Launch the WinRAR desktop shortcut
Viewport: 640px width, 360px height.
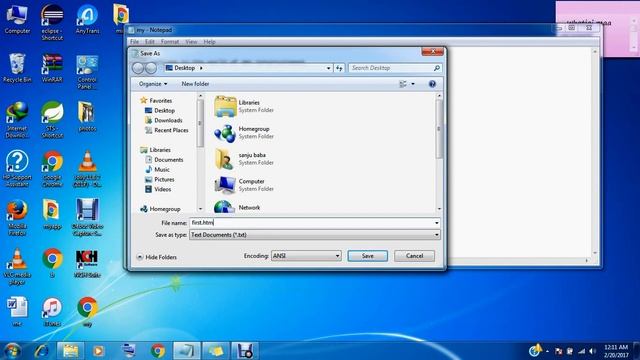pyautogui.click(x=52, y=68)
